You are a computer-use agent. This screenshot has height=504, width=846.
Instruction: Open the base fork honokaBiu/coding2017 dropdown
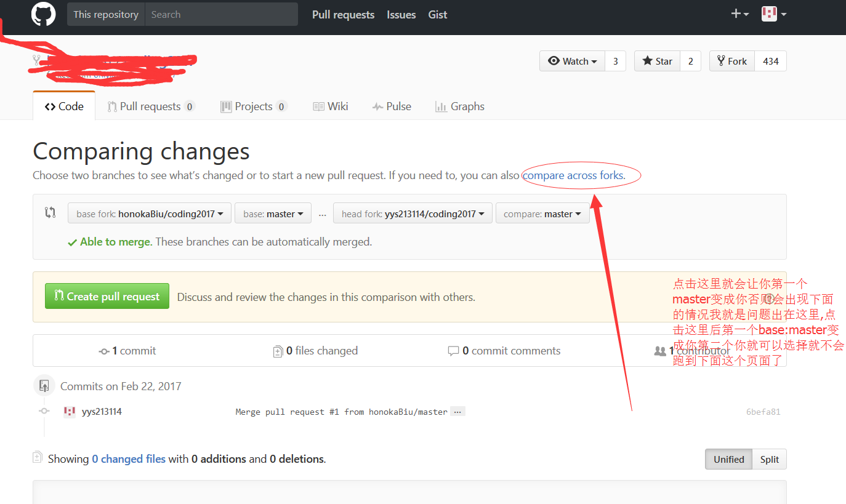[x=150, y=214]
